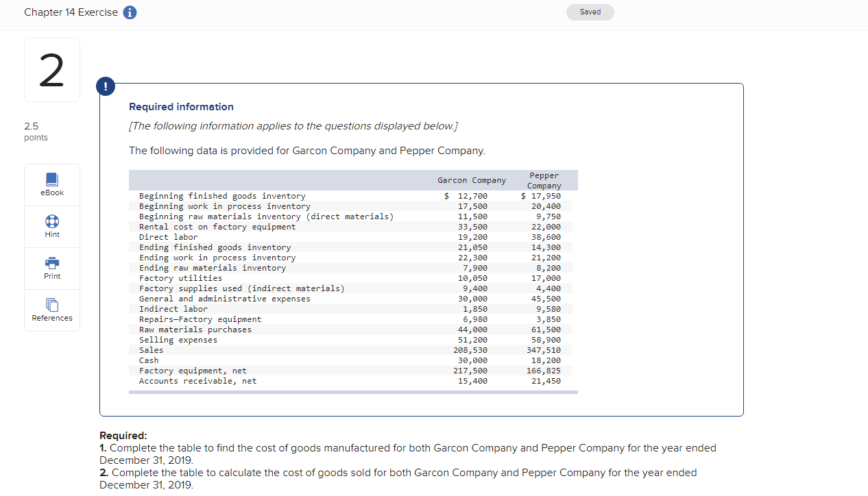
Task: Select the Raw materials purchases row label
Action: (x=195, y=330)
